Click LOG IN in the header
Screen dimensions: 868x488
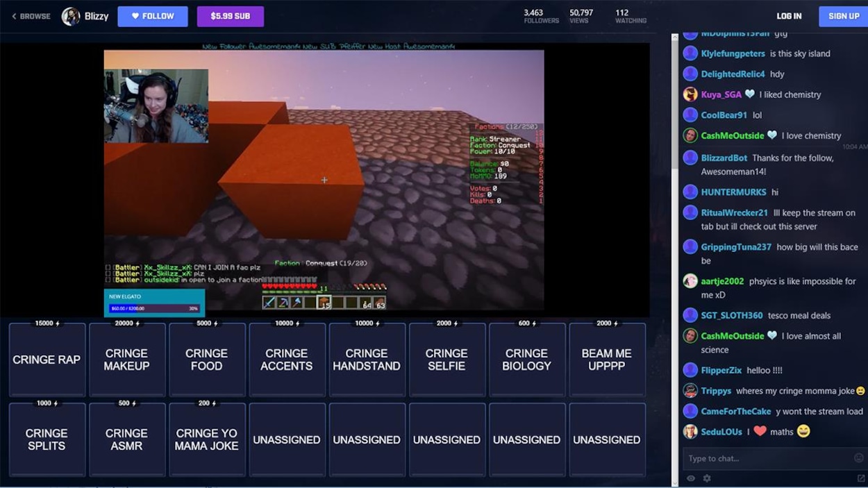pyautogui.click(x=789, y=16)
